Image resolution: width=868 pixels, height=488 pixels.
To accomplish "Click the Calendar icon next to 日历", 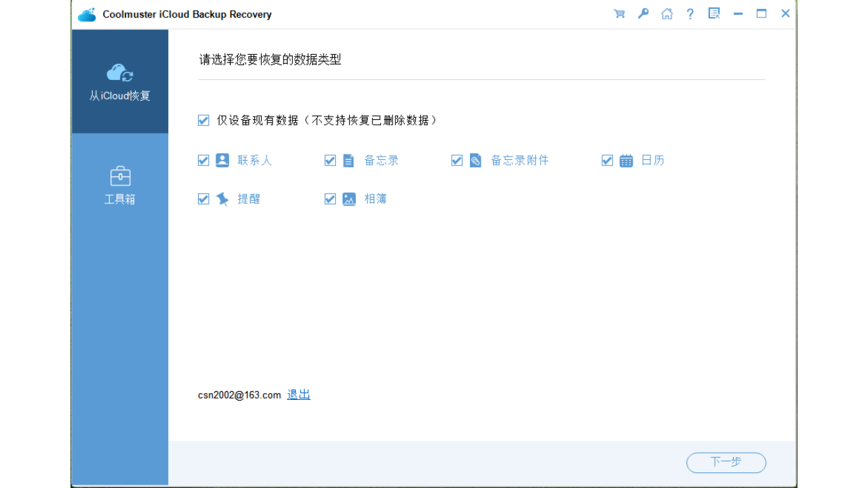I will coord(625,160).
